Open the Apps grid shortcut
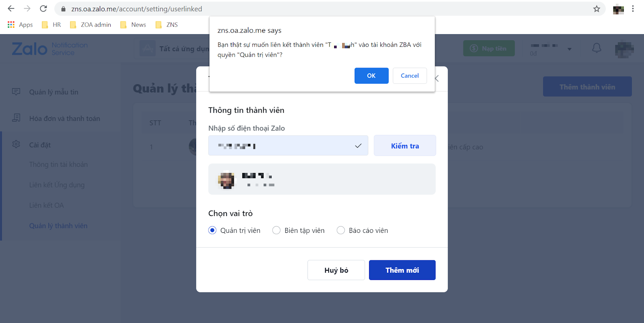This screenshot has height=323, width=644. pyautogui.click(x=20, y=25)
